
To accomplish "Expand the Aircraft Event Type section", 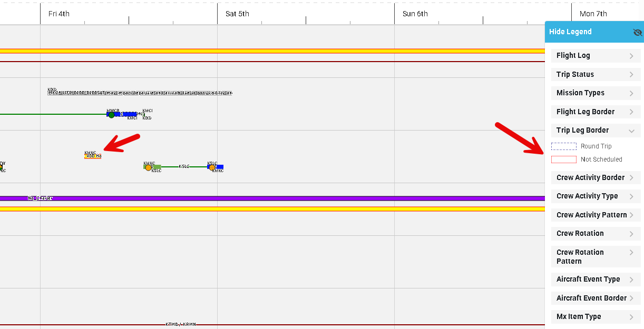I will (x=596, y=280).
